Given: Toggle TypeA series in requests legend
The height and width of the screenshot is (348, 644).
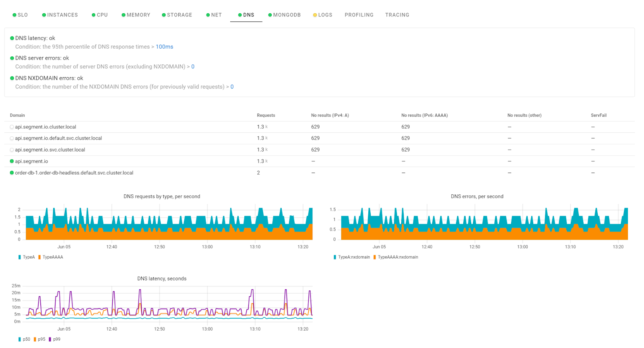Looking at the screenshot, I should tap(28, 257).
